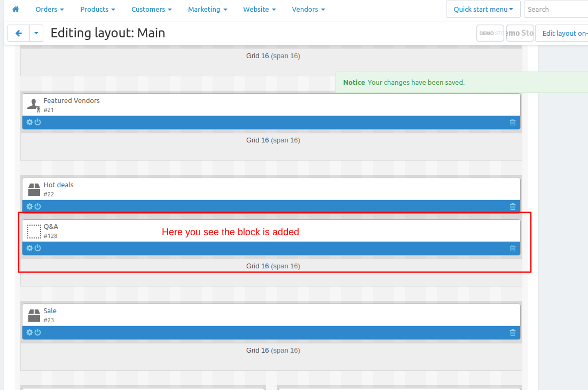Open settings gear for Featured Vendors block
The image size is (588, 390).
pyautogui.click(x=29, y=122)
